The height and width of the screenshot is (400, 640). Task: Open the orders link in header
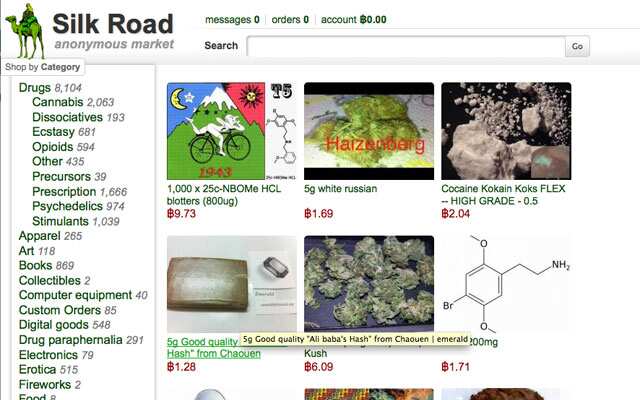coord(290,20)
